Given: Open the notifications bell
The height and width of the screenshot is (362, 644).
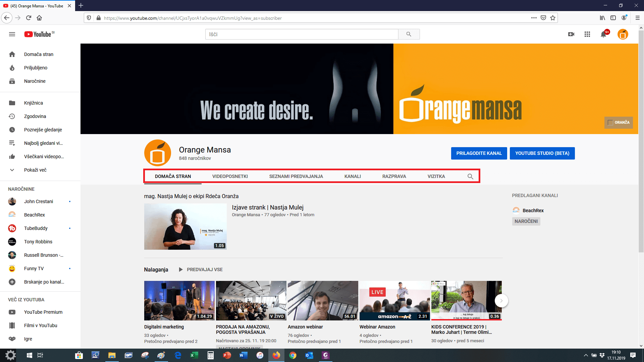Looking at the screenshot, I should [x=603, y=34].
